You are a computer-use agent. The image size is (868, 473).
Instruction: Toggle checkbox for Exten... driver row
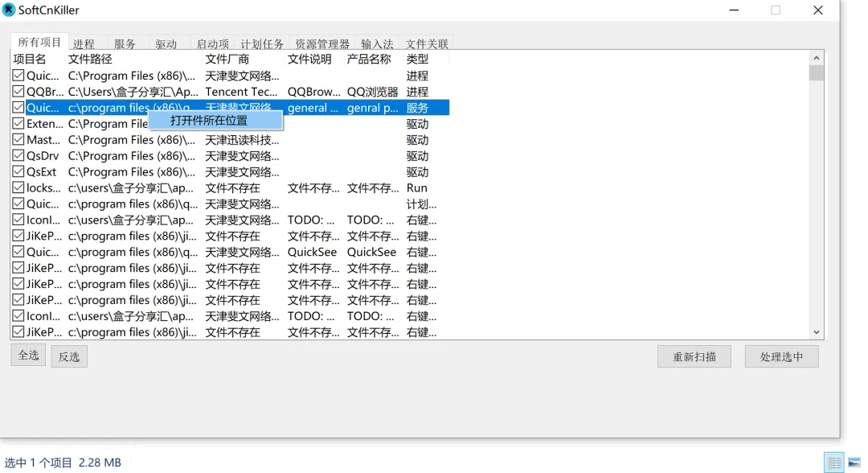pos(18,124)
